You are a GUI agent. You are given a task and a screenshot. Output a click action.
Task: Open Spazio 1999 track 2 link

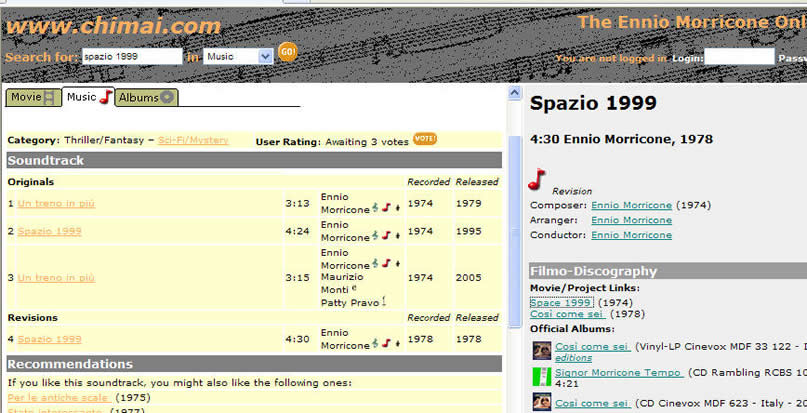[49, 231]
